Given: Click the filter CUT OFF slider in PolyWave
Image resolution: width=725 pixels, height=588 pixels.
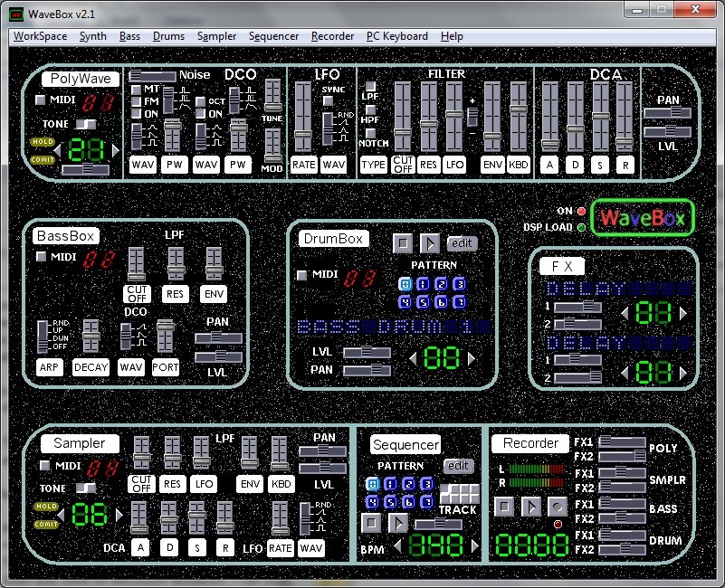Looking at the screenshot, I should tap(402, 117).
